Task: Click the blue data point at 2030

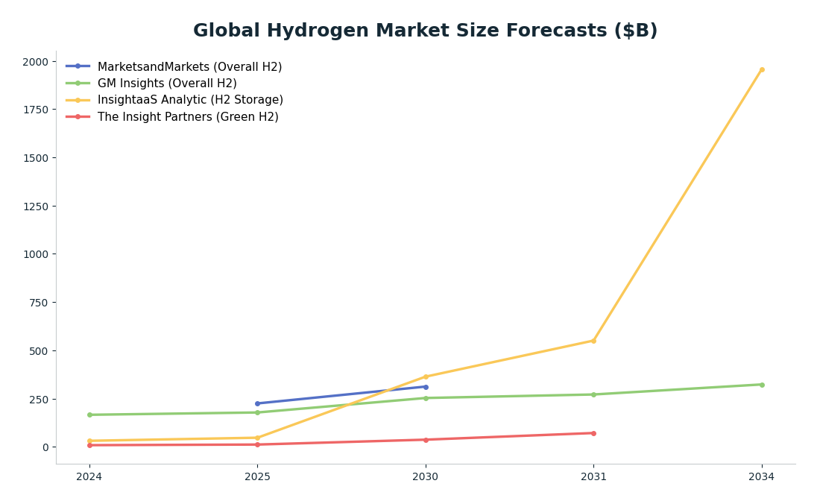Action: (426, 387)
